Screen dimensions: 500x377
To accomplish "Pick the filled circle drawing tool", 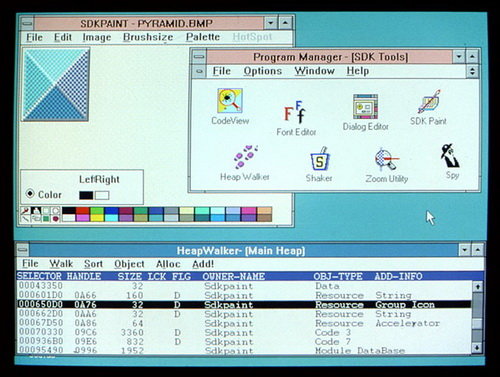I will (55, 219).
